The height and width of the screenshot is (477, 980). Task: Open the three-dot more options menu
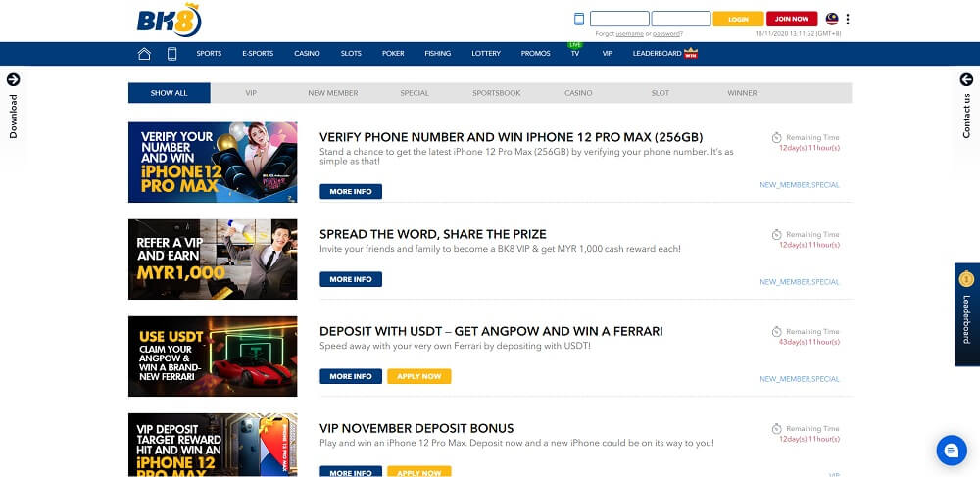[848, 19]
